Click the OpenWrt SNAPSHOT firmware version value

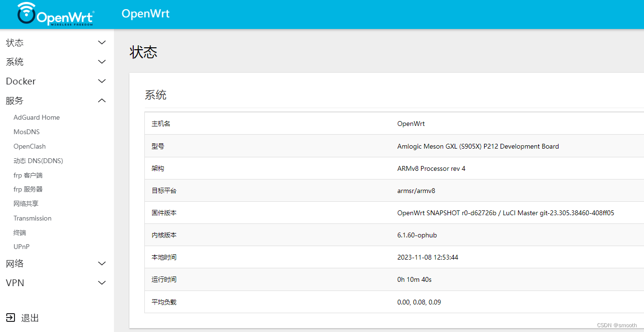click(505, 213)
